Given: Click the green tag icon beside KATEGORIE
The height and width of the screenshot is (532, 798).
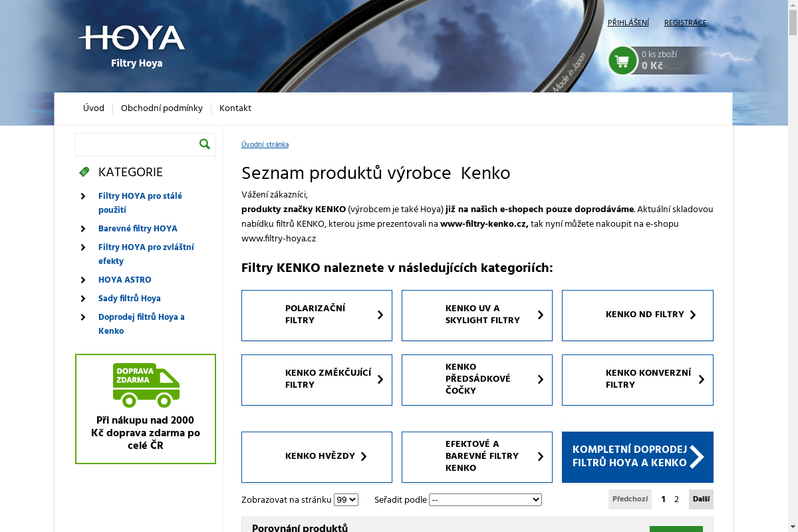Looking at the screenshot, I should pyautogui.click(x=84, y=172).
